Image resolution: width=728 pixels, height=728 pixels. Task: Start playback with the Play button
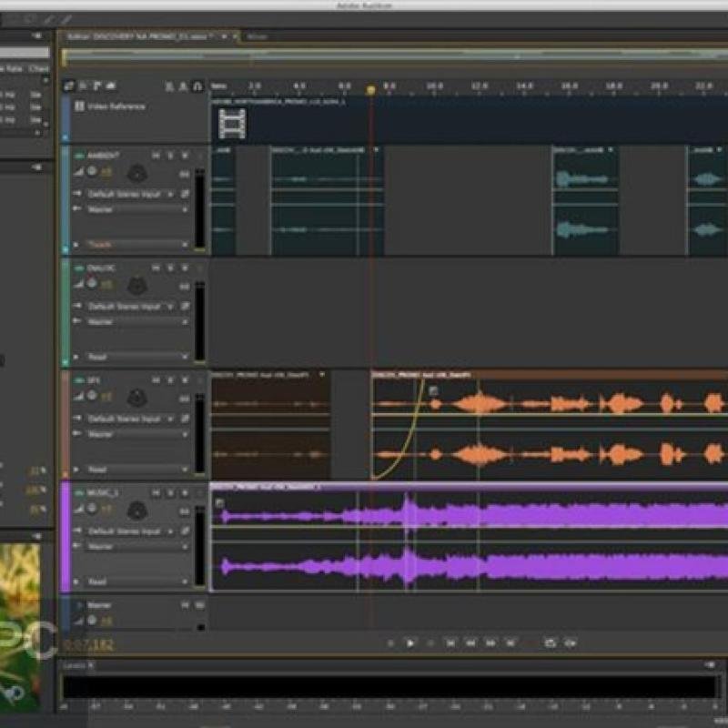point(410,643)
